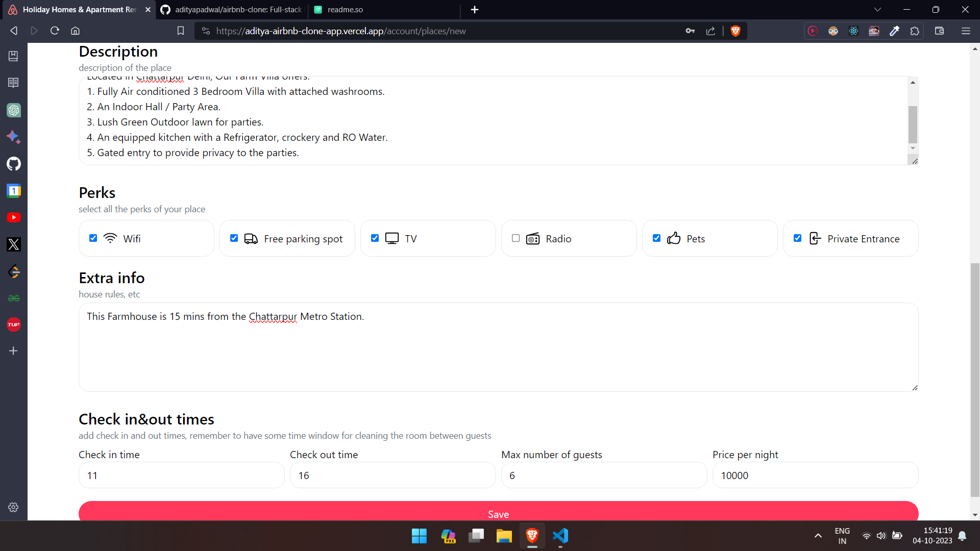
Task: Open the Brave Shields panel
Action: click(x=735, y=31)
